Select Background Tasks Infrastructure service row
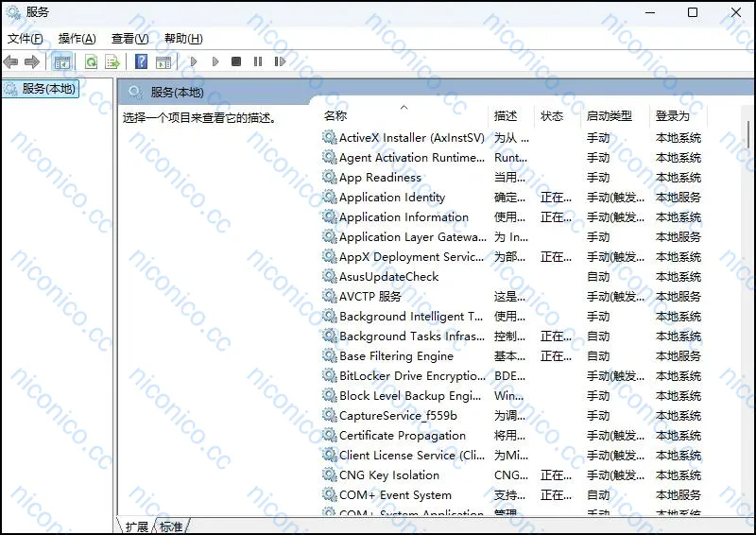This screenshot has width=756, height=535. (512, 336)
